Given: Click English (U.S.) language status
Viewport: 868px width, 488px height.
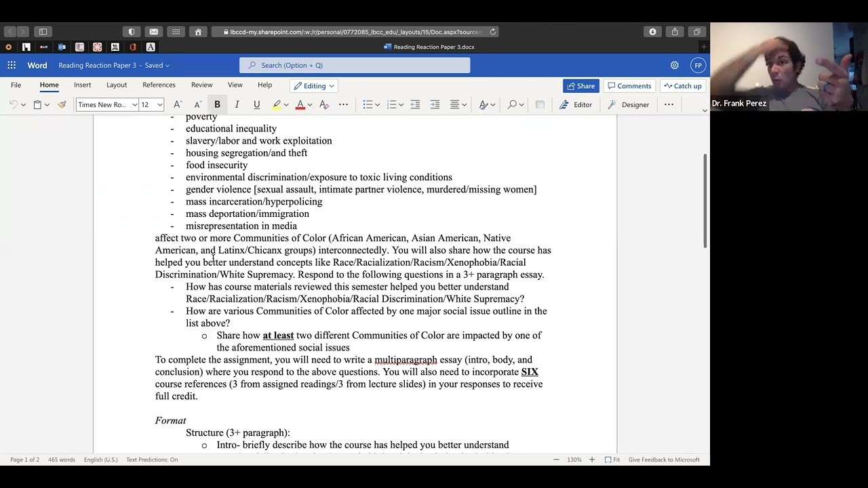Looking at the screenshot, I should 100,460.
